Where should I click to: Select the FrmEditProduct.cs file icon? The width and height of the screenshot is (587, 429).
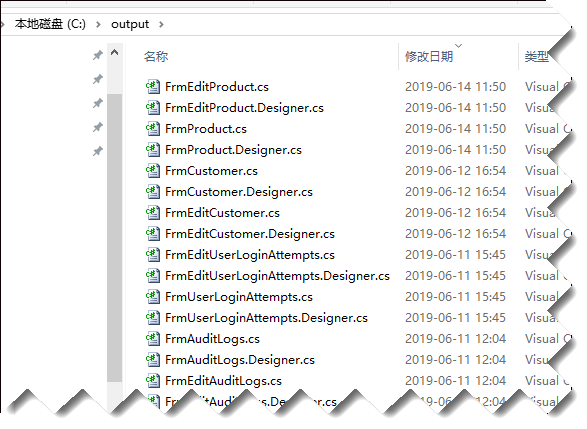[x=153, y=86]
